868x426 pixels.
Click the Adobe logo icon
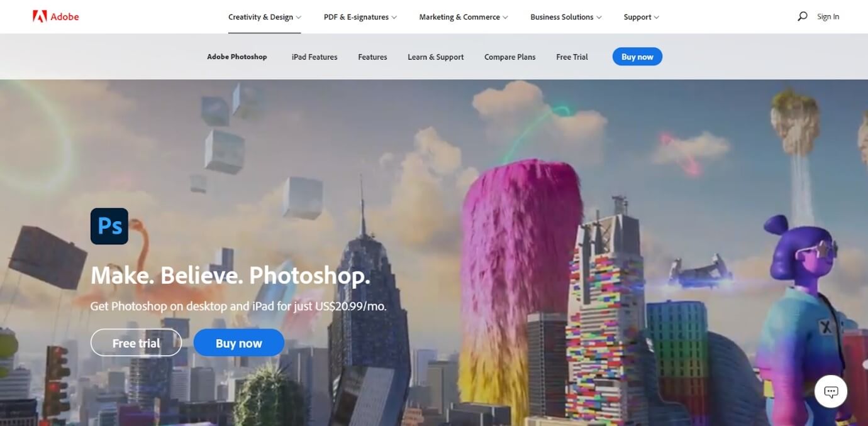coord(40,16)
